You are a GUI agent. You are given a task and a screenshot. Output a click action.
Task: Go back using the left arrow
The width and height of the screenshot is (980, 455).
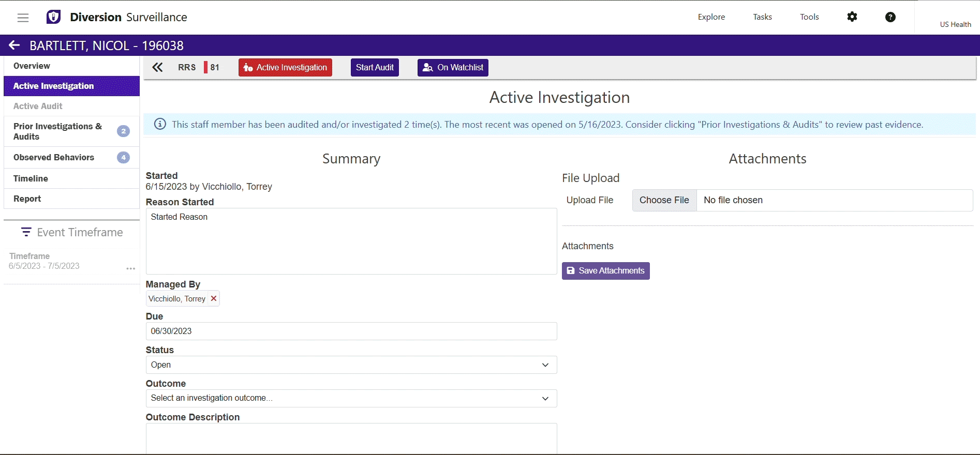click(14, 45)
